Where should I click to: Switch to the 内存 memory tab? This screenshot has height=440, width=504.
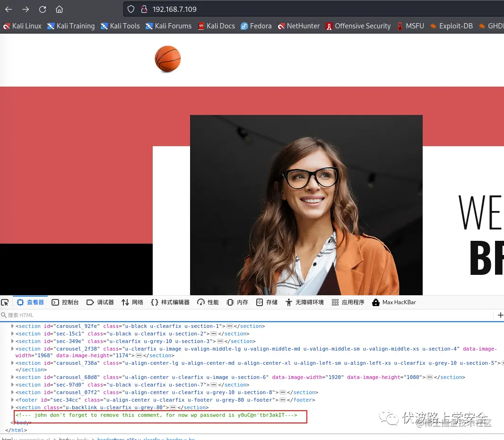point(237,302)
